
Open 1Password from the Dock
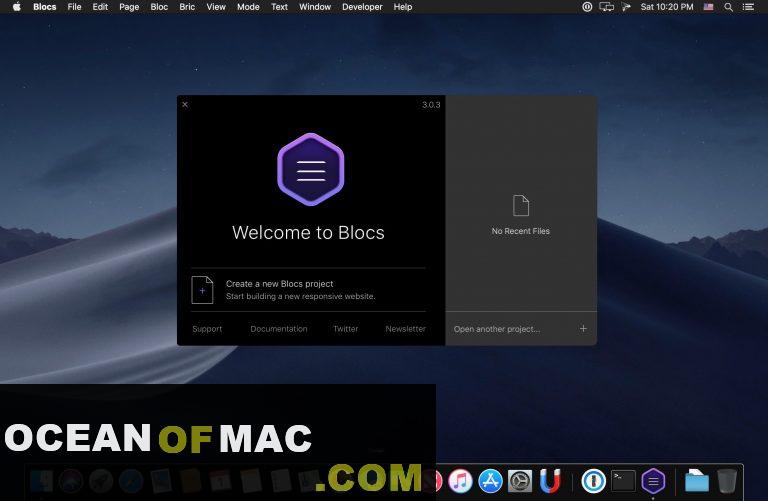[x=593, y=481]
